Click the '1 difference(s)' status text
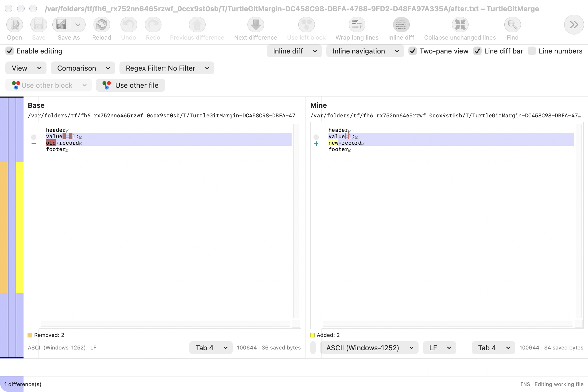Image resolution: width=588 pixels, height=392 pixels. pos(23,384)
